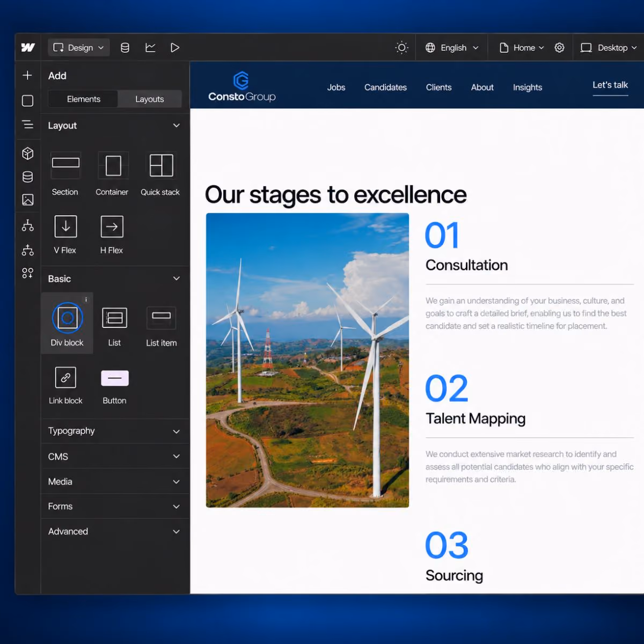Open the Components cube icon in sidebar
This screenshot has width=644, height=644.
click(x=28, y=153)
